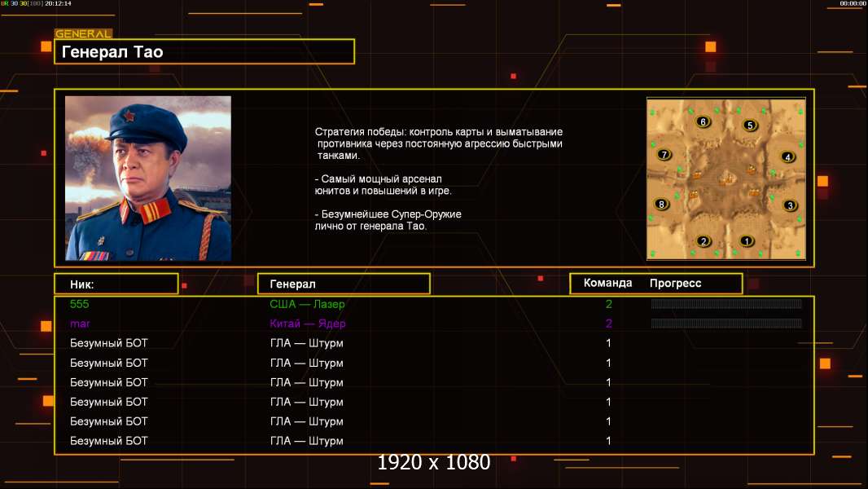The height and width of the screenshot is (489, 868).
Task: Click start position 1 on the minimap
Action: click(x=746, y=241)
